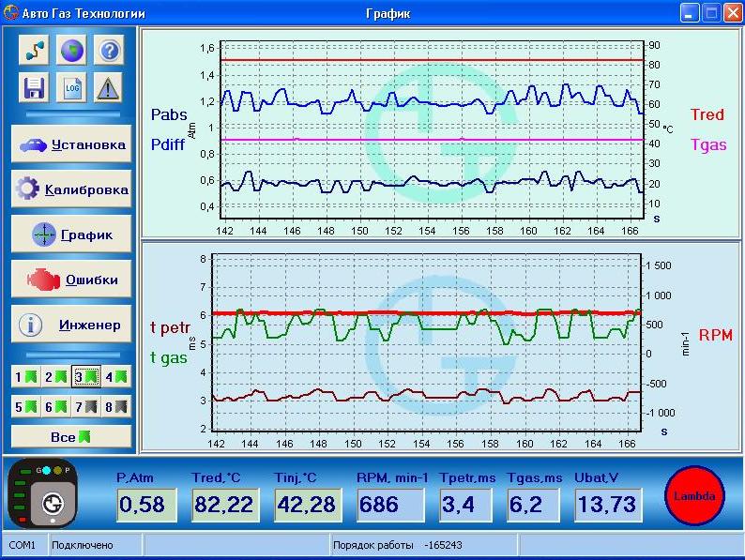Toggle injector channel 1
Screen dimensions: 745x560
pyautogui.click(x=26, y=377)
